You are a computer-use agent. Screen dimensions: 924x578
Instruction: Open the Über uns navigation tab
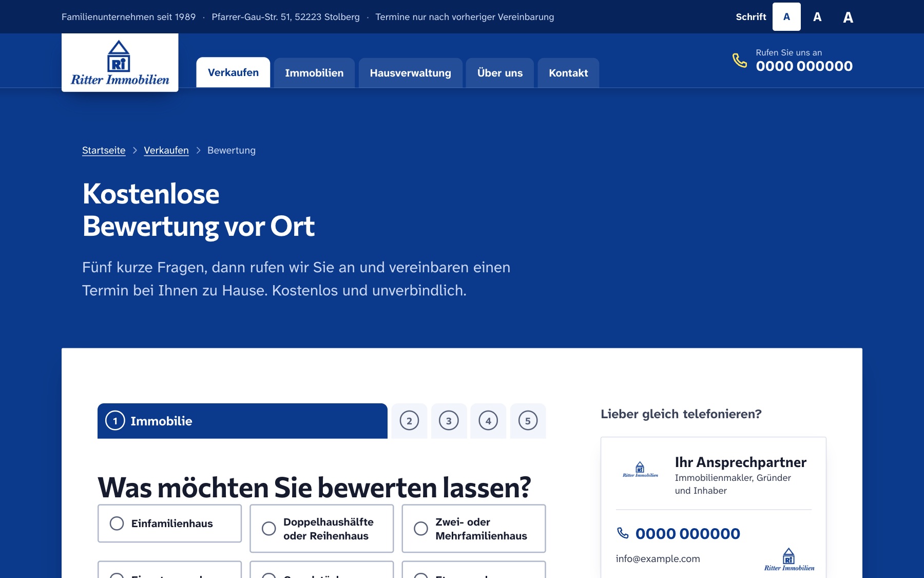[500, 73]
